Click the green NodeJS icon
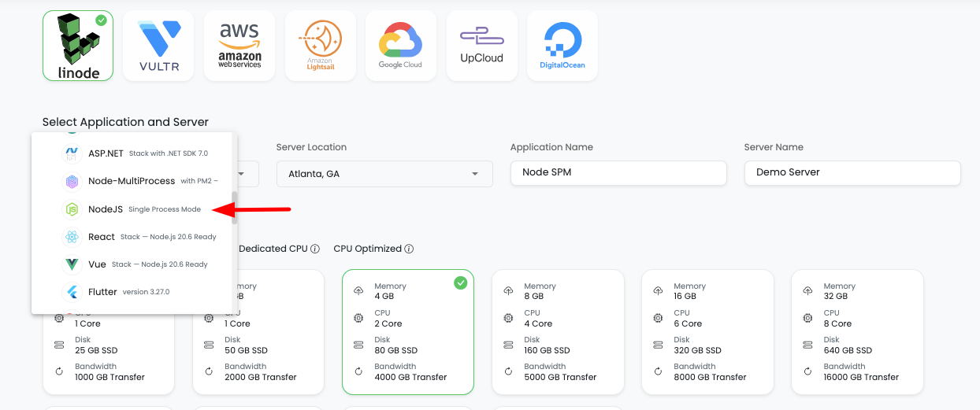Viewport: 980px width, 410px height. (72, 209)
